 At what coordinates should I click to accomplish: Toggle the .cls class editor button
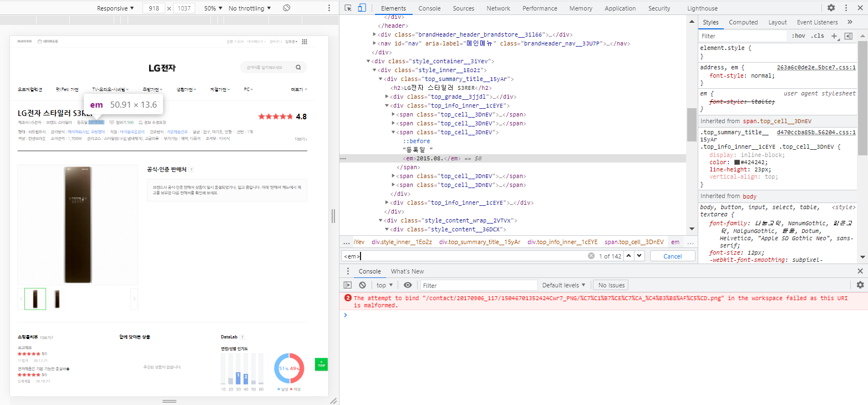click(x=818, y=36)
